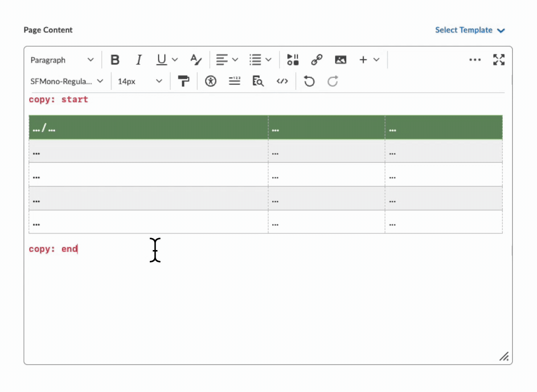The width and height of the screenshot is (537, 392).
Task: Expand alignment options dropdown arrow
Action: pos(235,60)
